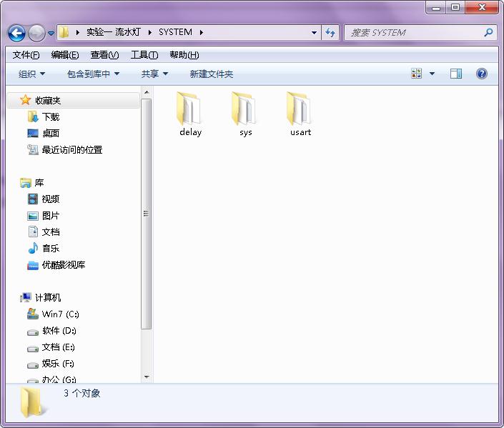Open the 共享 dropdown
Image resolution: width=504 pixels, height=428 pixels.
click(154, 74)
